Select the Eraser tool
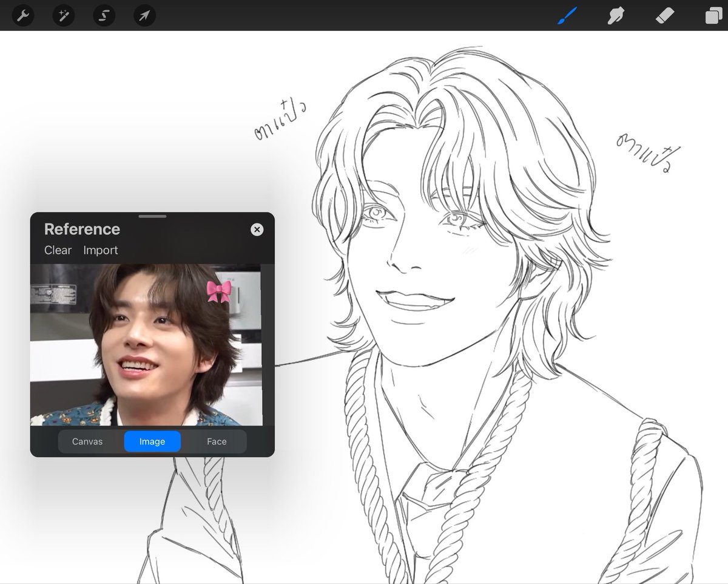Viewport: 728px width, 584px height. point(665,16)
